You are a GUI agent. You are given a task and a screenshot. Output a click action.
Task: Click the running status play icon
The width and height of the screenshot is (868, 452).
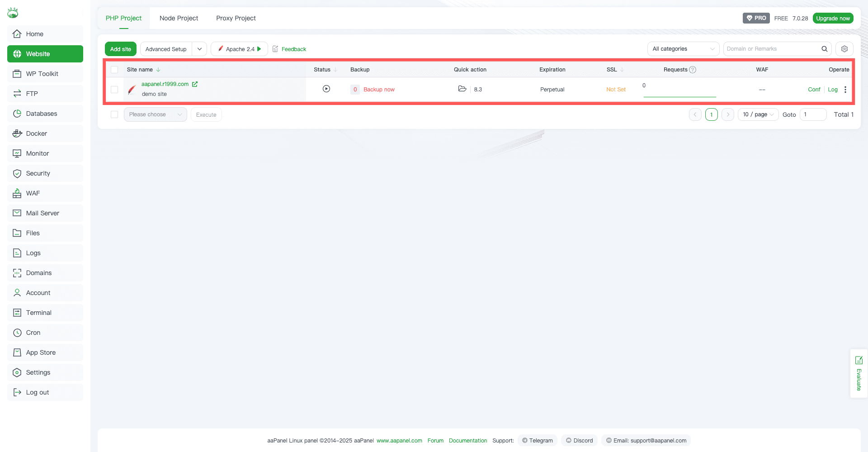pyautogui.click(x=326, y=89)
